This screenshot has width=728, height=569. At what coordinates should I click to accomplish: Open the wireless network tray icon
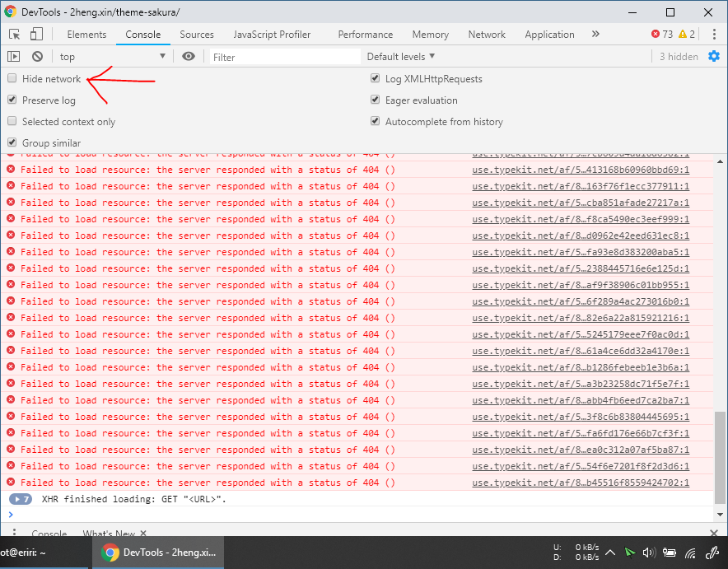(x=690, y=553)
